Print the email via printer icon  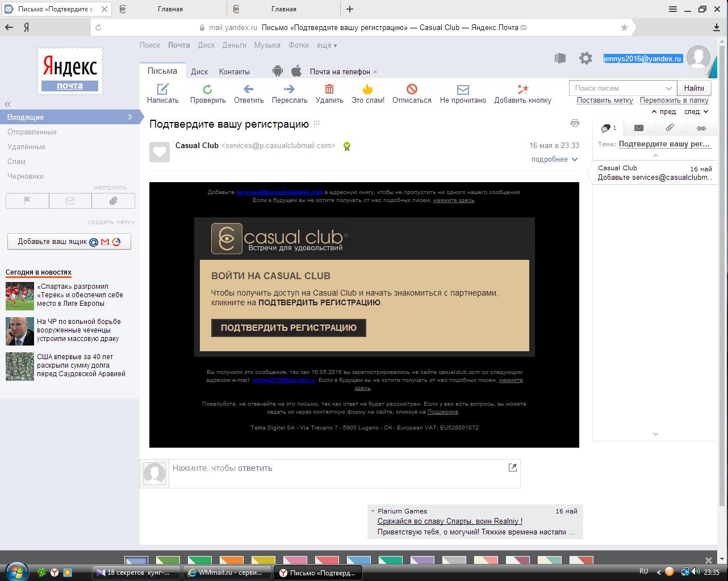575,123
